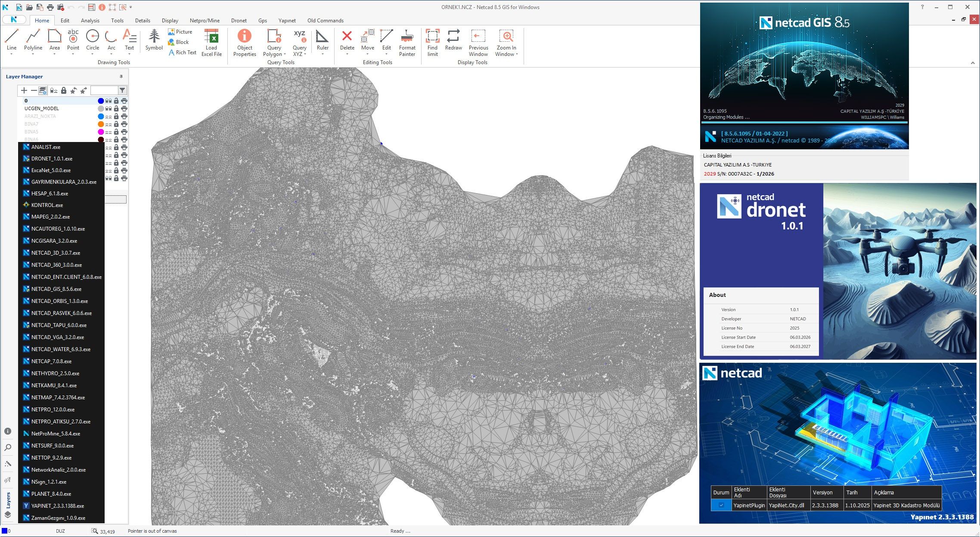Activate the Circle tool
This screenshot has height=537, width=980.
[x=93, y=40]
